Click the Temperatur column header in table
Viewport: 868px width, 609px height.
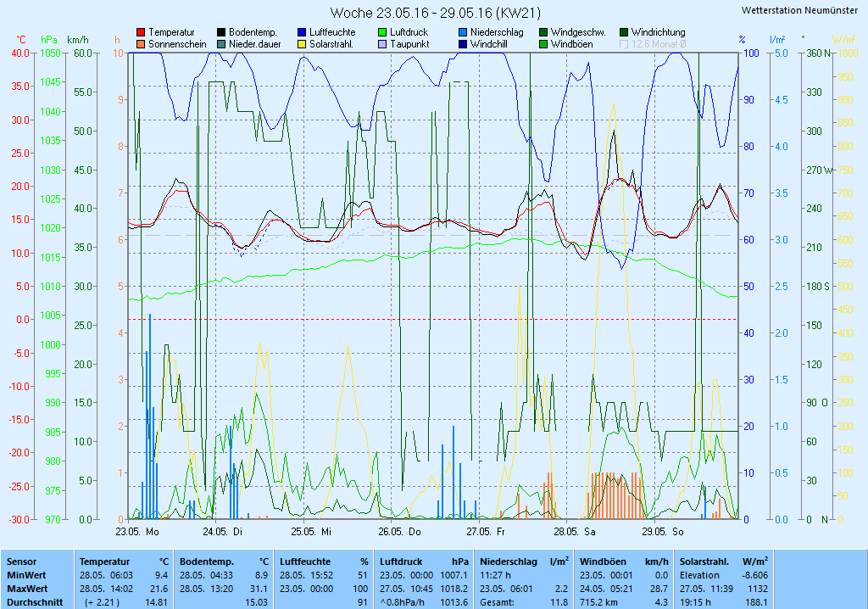104,562
